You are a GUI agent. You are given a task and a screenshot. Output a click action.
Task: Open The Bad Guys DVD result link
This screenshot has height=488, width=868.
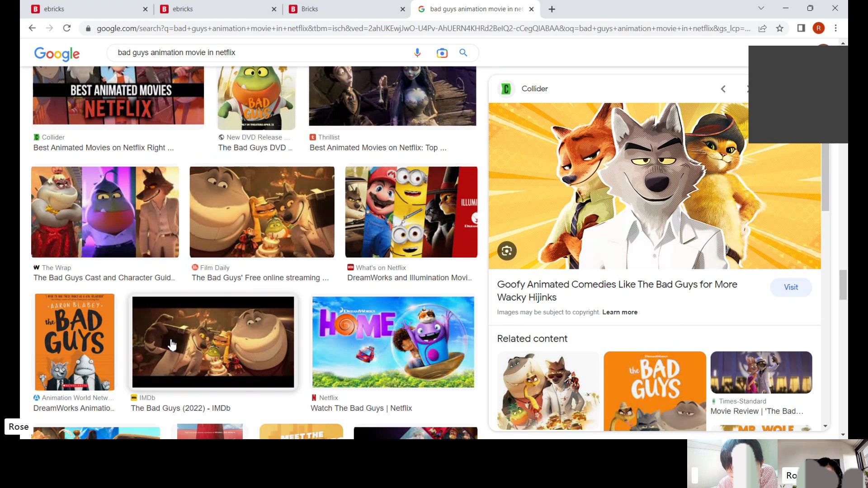[255, 148]
